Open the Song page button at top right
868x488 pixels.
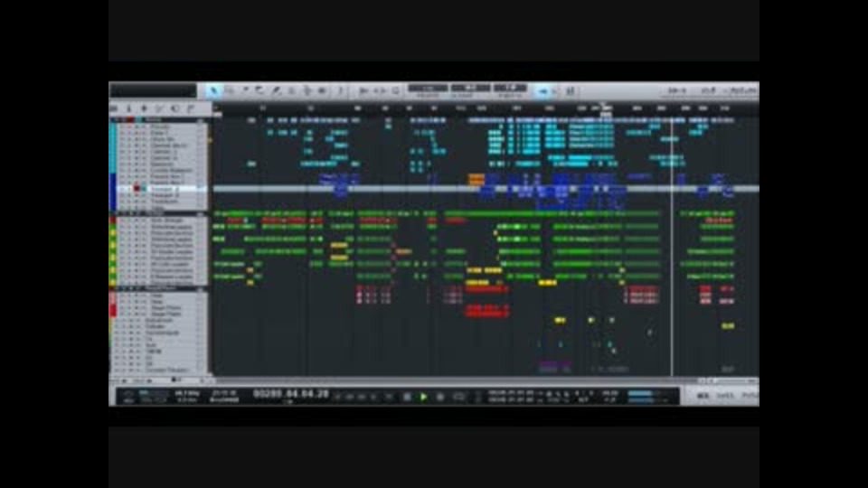click(708, 90)
